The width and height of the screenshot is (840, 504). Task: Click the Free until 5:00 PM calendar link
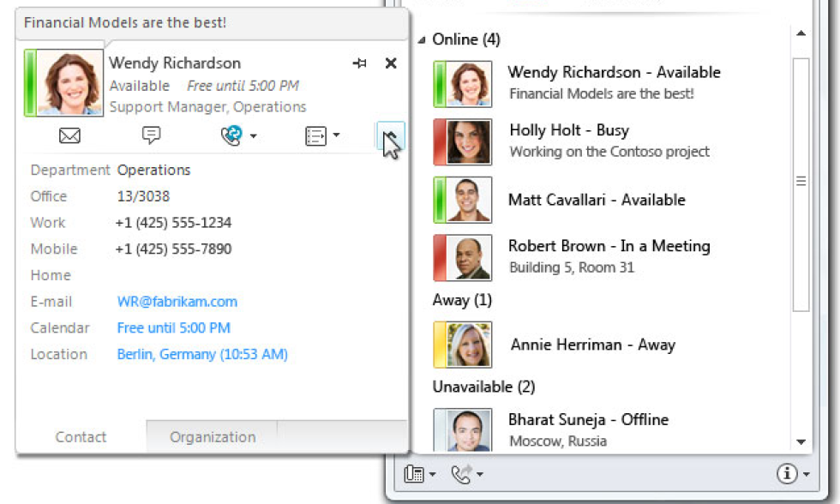[173, 327]
